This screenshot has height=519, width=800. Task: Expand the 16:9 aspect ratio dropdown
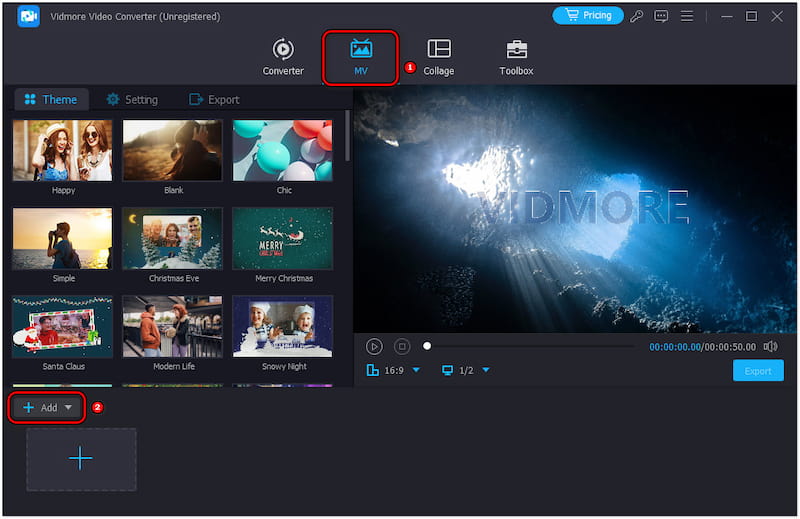pos(416,371)
